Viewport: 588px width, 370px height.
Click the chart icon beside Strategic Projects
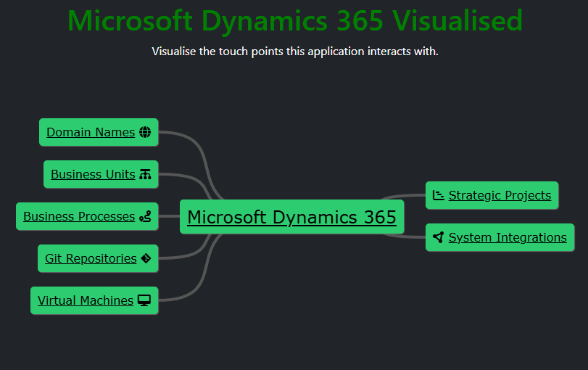pyautogui.click(x=439, y=195)
